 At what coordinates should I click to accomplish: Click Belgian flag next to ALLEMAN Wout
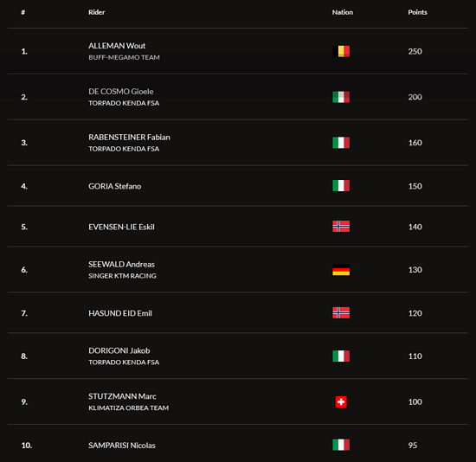(x=341, y=51)
